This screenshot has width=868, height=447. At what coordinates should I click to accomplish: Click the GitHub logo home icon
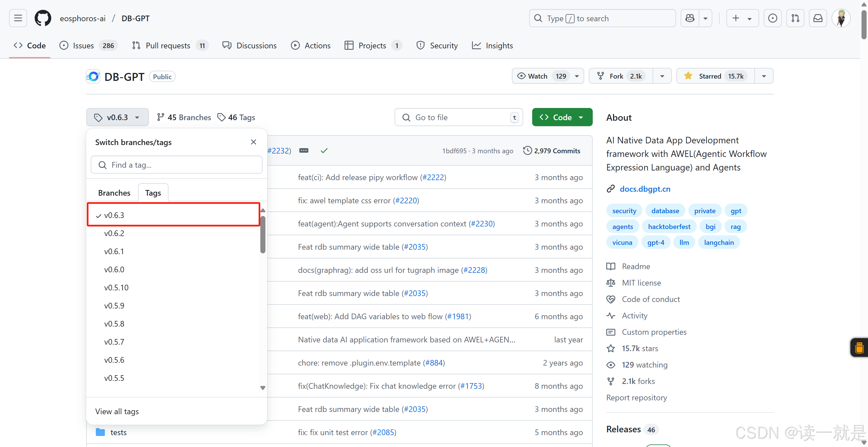click(x=43, y=18)
